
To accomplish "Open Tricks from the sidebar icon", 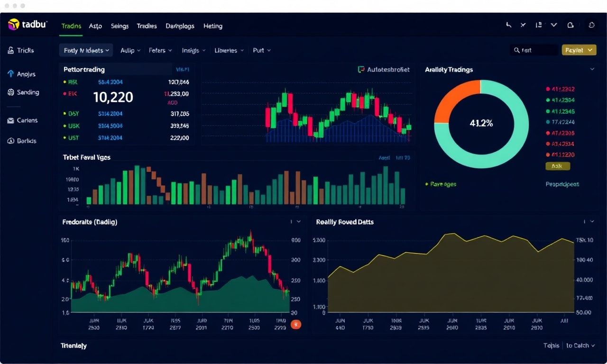I will (x=11, y=50).
